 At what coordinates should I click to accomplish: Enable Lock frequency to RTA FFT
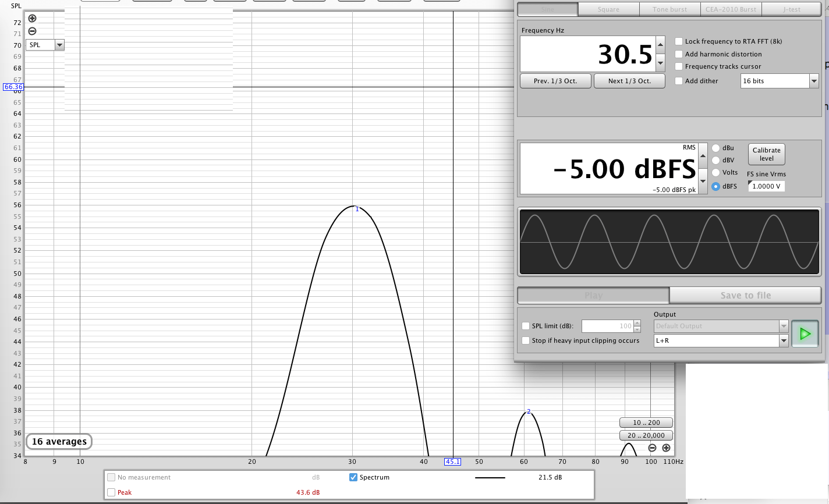point(679,41)
